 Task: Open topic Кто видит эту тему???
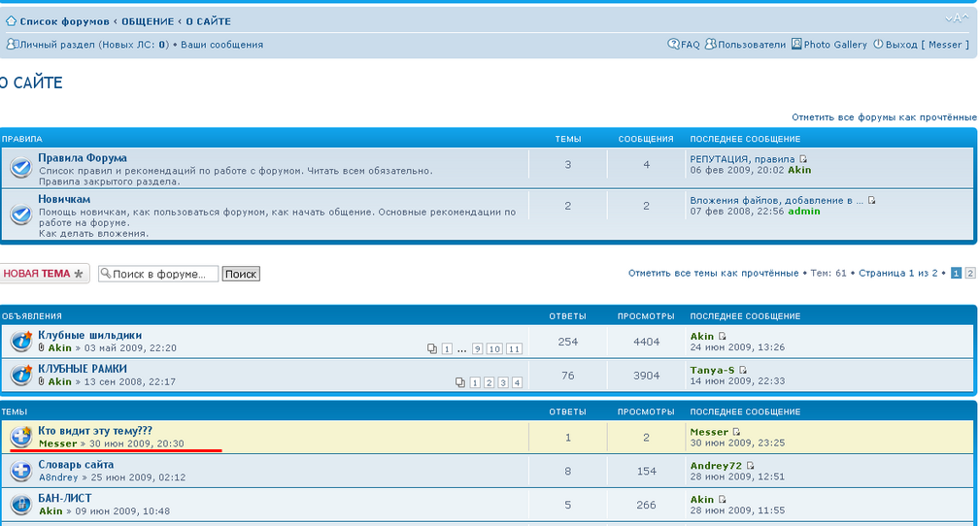pyautogui.click(x=95, y=431)
